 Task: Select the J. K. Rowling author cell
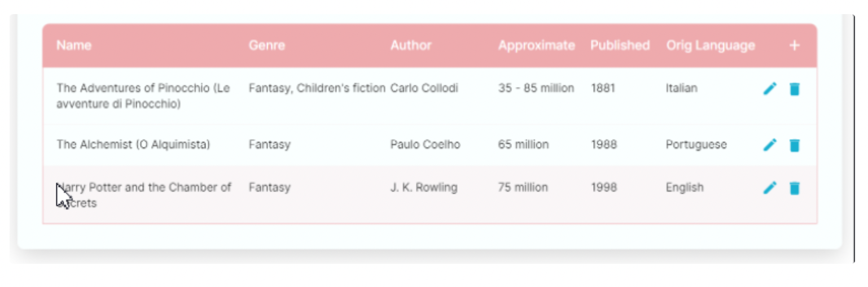[423, 188]
